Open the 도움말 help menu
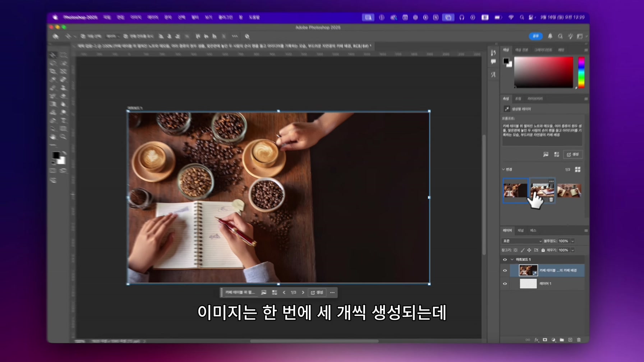This screenshot has height=362, width=644. click(254, 17)
